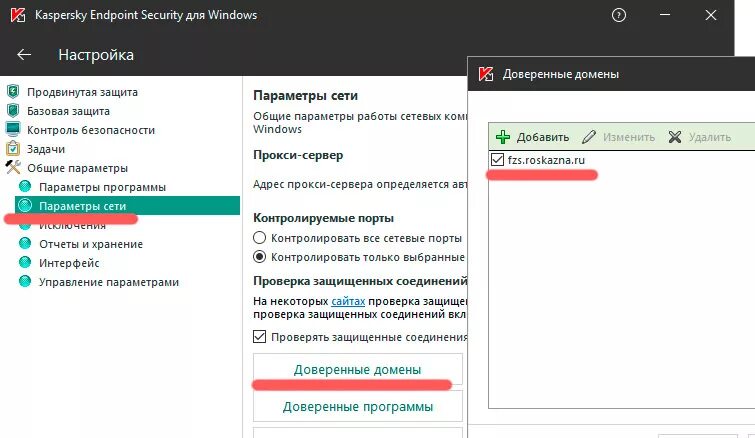Screen dimensions: 755x438
Task: Select Управление параметрами in sidebar
Action: coord(109,282)
